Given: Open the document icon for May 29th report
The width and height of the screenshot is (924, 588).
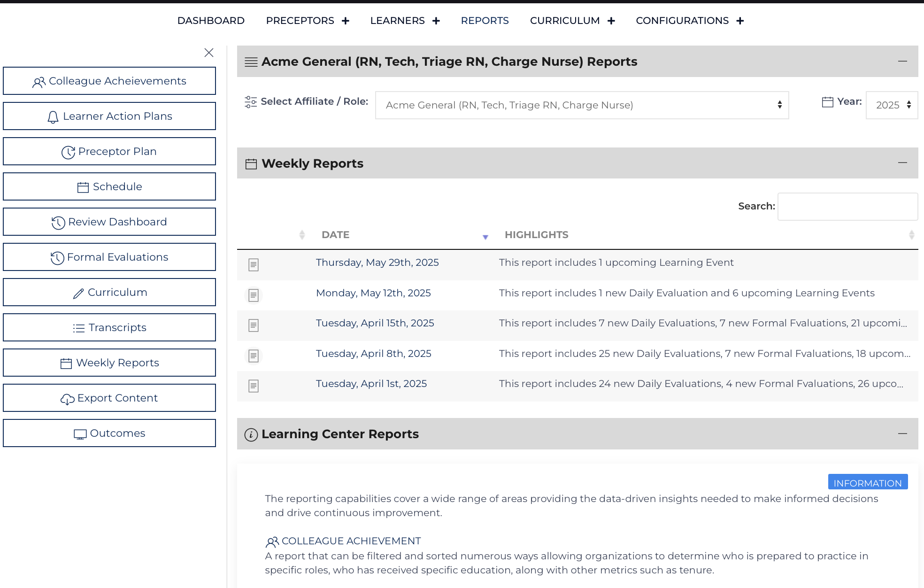Looking at the screenshot, I should coord(254,265).
